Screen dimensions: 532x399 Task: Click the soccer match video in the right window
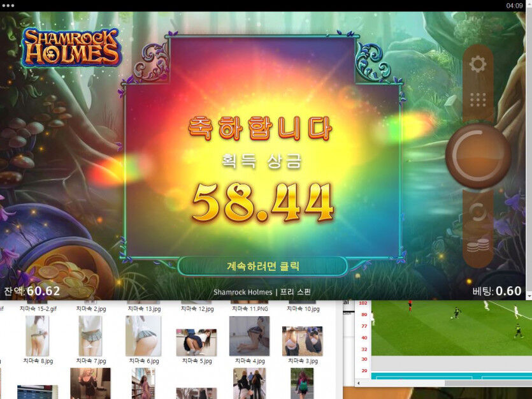pos(452,328)
